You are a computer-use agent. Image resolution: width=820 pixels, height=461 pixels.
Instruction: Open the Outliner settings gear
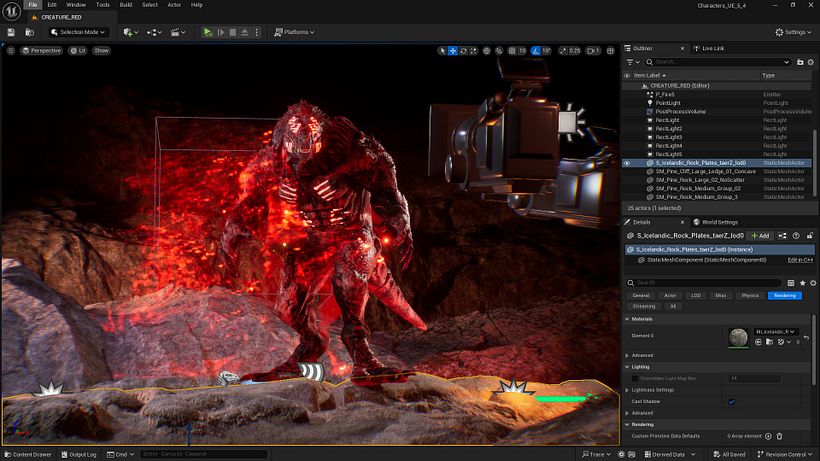pos(811,62)
